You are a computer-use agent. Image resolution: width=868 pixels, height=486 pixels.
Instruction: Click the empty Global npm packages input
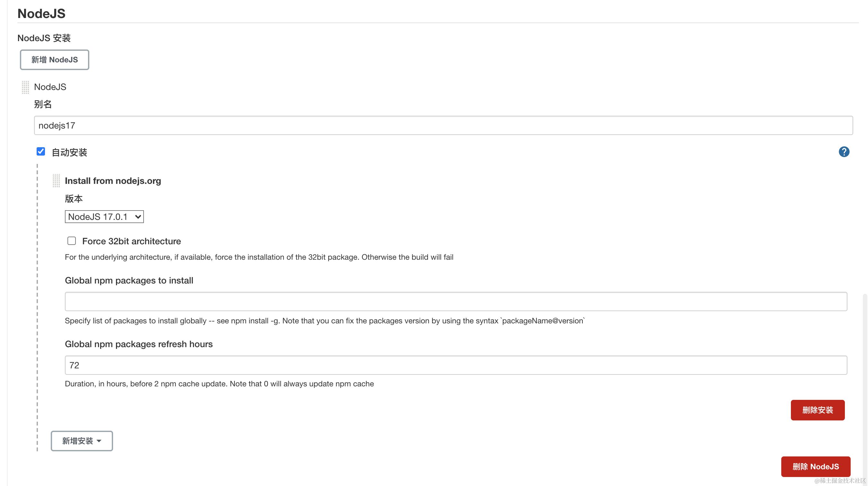(x=456, y=301)
